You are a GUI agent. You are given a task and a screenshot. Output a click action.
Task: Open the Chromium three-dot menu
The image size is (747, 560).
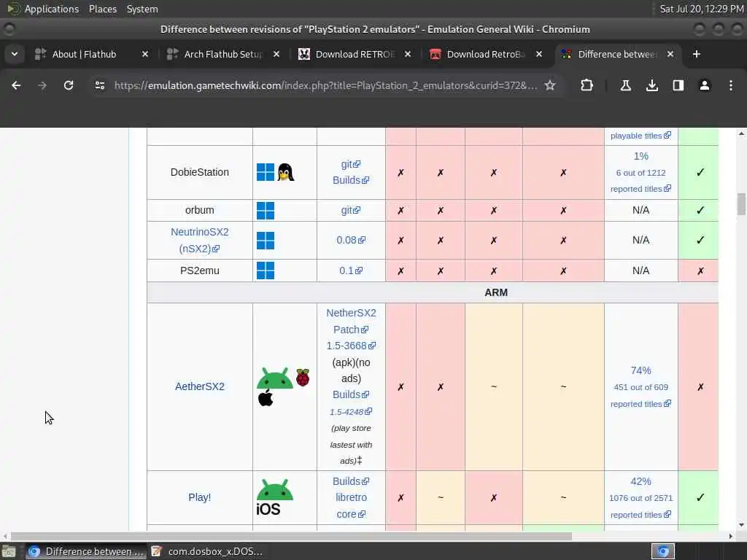point(731,85)
